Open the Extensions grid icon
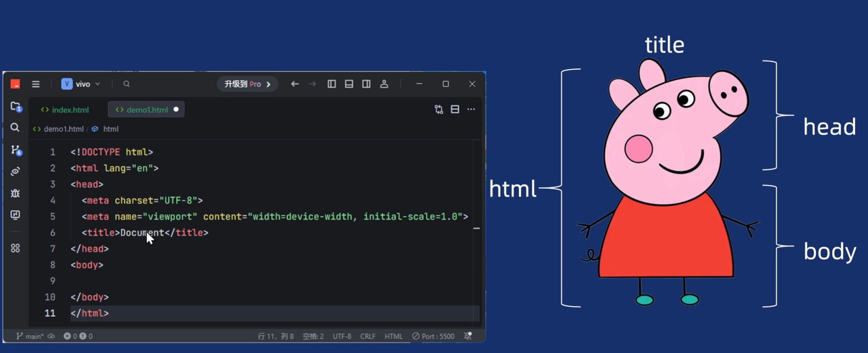 coord(15,248)
